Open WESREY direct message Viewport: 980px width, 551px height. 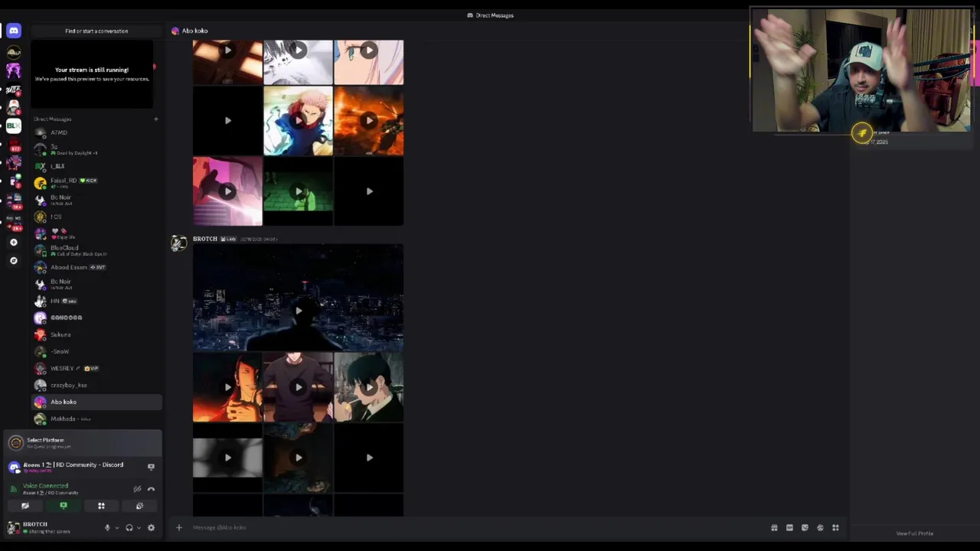pyautogui.click(x=96, y=368)
